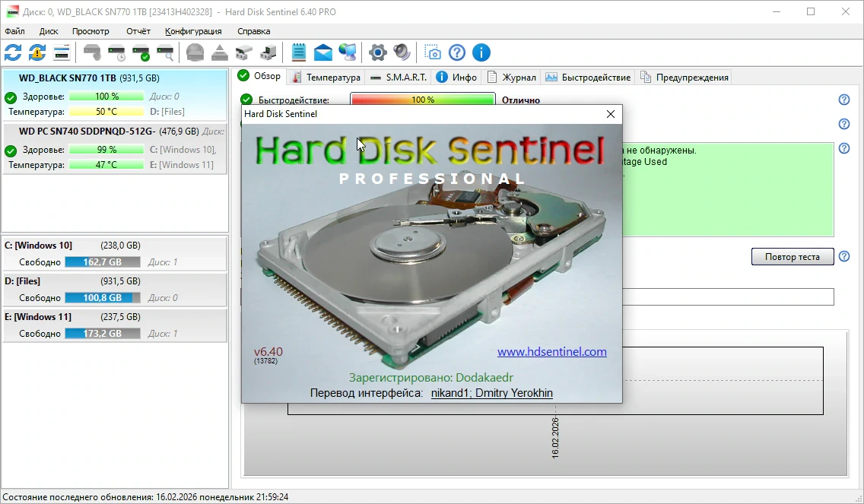Click the disk with green checkmark icon
Screen dimensions: 864x504
(x=141, y=53)
